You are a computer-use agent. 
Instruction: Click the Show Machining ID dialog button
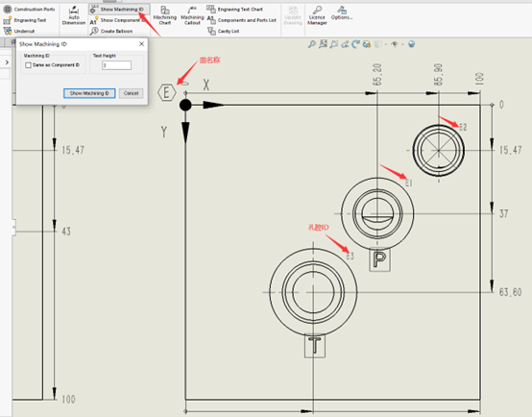coord(89,93)
